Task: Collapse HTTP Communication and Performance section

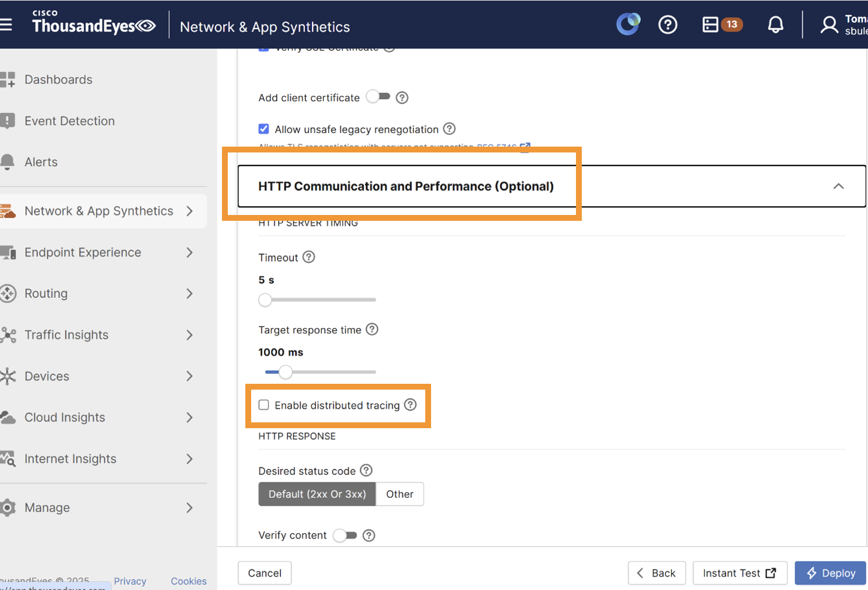Action: pos(838,186)
